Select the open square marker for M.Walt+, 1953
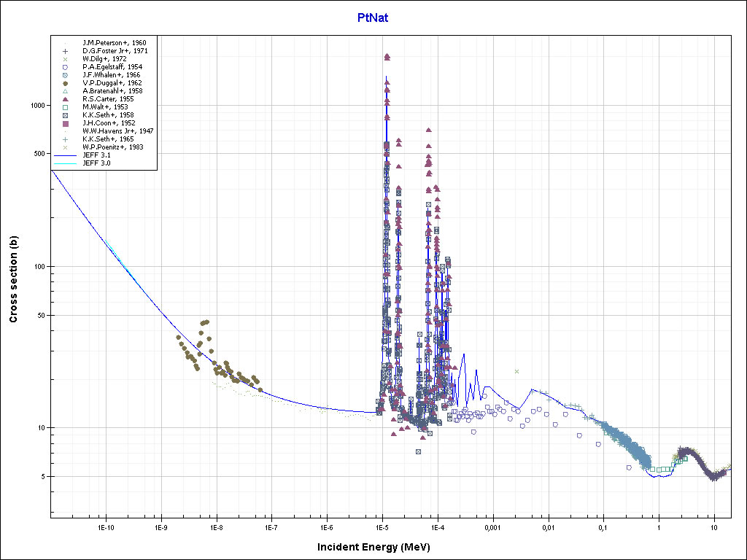Viewport: 747px width, 560px height. tap(65, 107)
